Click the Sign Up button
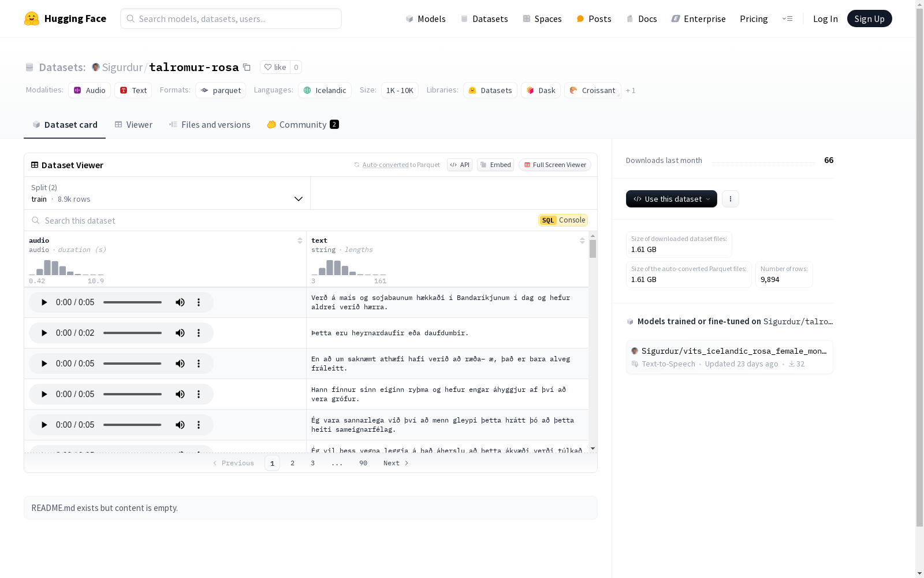This screenshot has height=578, width=924. 869,18
